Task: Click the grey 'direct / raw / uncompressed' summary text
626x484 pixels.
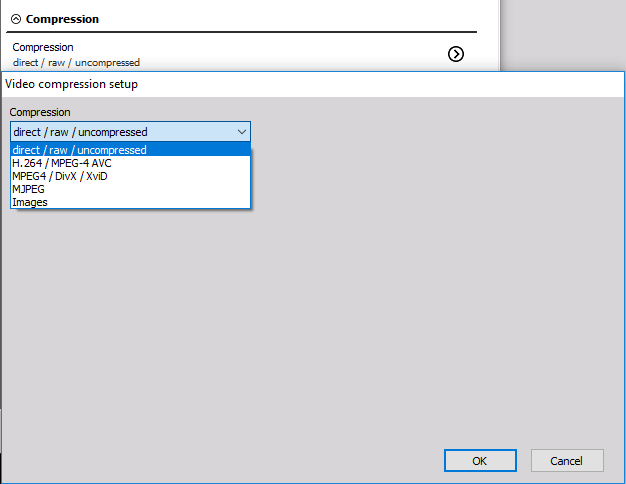Action: tap(76, 63)
